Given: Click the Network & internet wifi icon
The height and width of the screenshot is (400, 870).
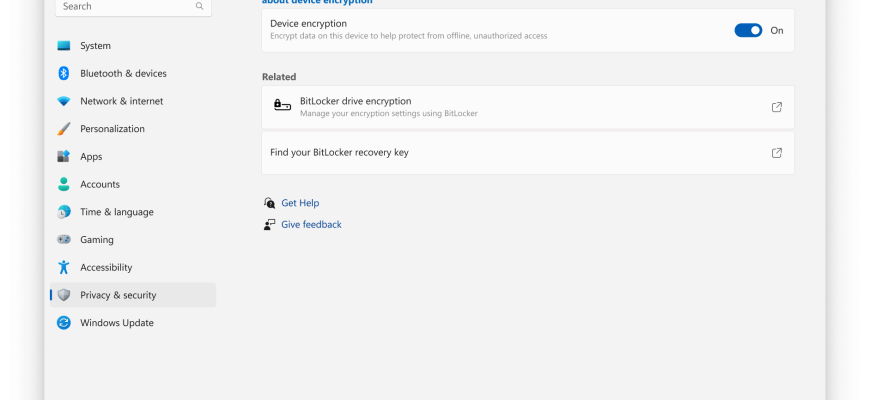Looking at the screenshot, I should (64, 101).
